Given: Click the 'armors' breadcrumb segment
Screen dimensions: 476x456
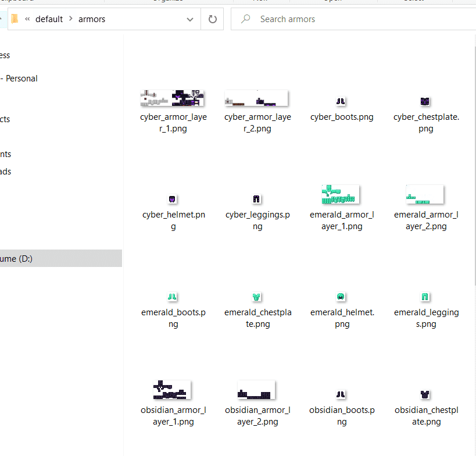Looking at the screenshot, I should 92,19.
